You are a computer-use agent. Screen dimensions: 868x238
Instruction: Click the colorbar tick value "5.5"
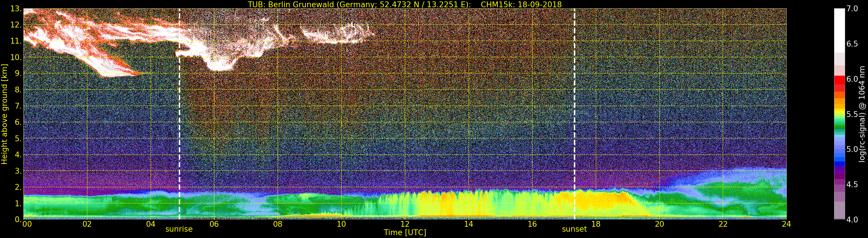852,114
